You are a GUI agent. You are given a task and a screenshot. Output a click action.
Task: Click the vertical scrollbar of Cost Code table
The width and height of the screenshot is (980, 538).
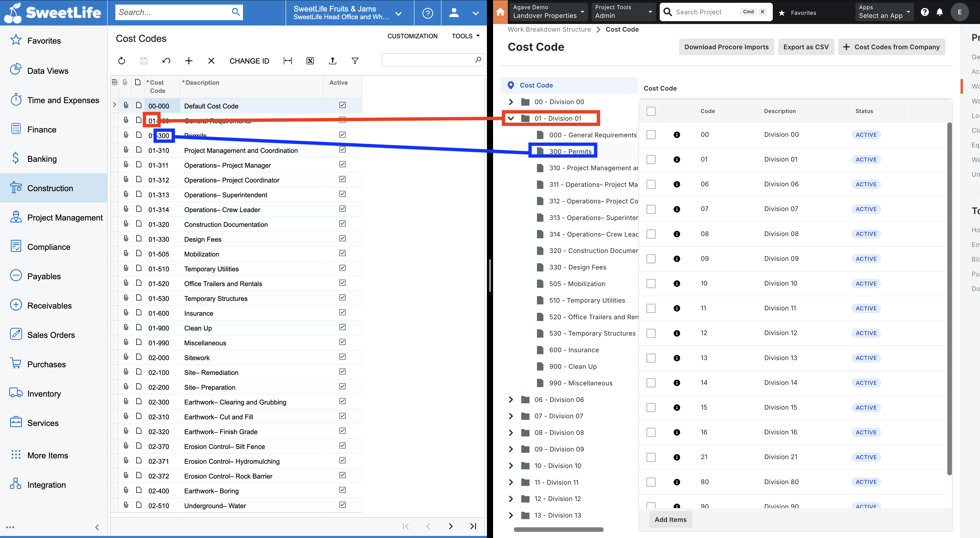[949, 299]
